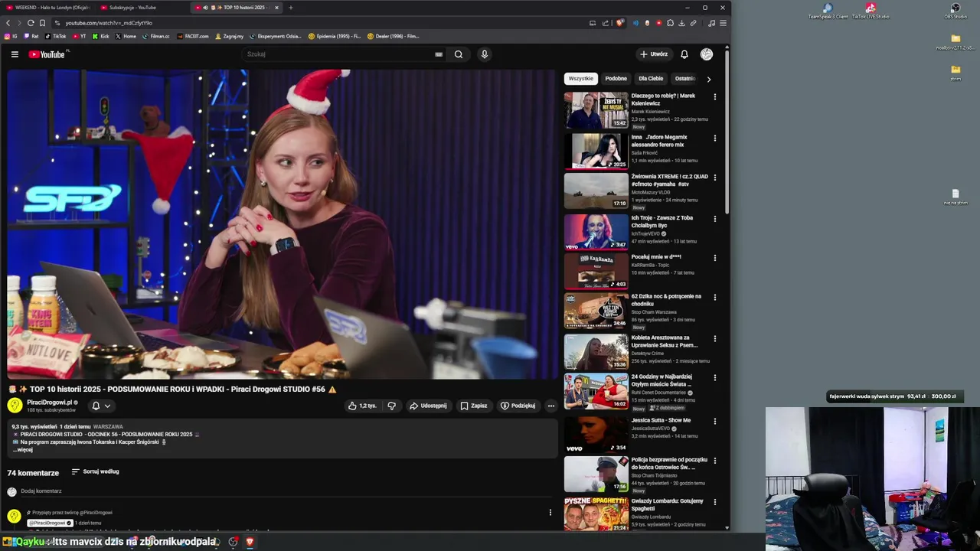Open Ich Troje 'Zawsze Z Tobą' thumbnail
The image size is (980, 551).
[x=596, y=232]
